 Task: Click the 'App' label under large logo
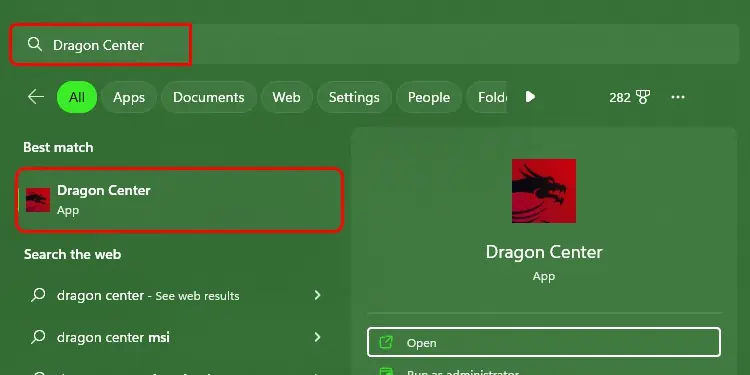pyautogui.click(x=544, y=276)
